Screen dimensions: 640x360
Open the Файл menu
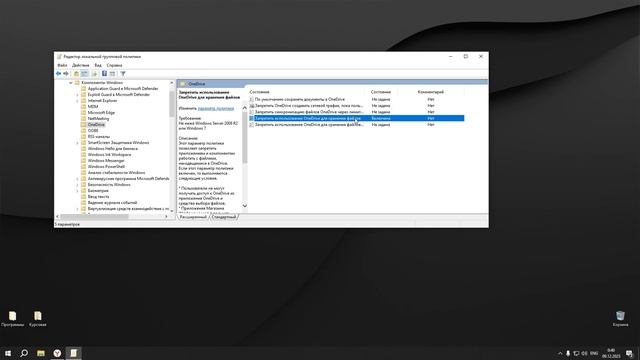62,65
